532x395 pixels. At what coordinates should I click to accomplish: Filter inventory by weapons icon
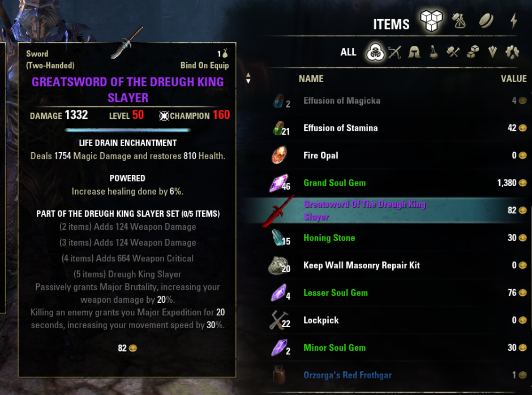click(394, 52)
